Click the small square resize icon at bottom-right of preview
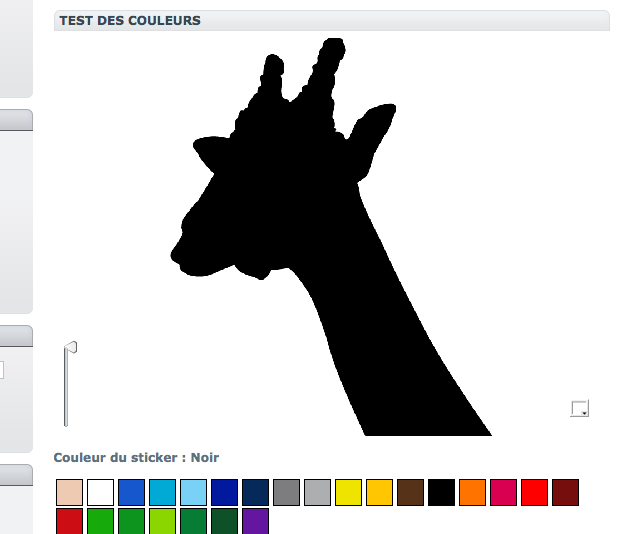Screen dimensions: 619x534 (580, 408)
